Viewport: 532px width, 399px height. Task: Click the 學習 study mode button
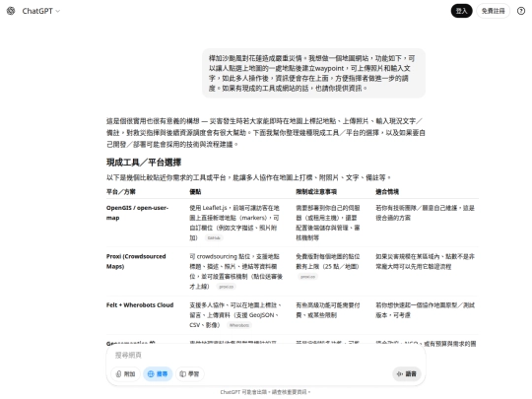click(190, 374)
